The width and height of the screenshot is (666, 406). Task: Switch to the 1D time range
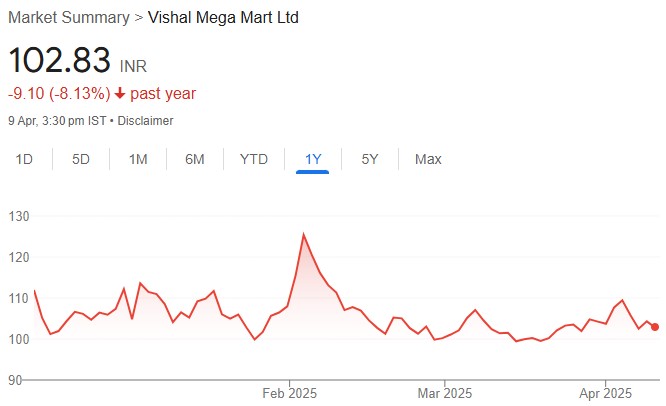(25, 159)
